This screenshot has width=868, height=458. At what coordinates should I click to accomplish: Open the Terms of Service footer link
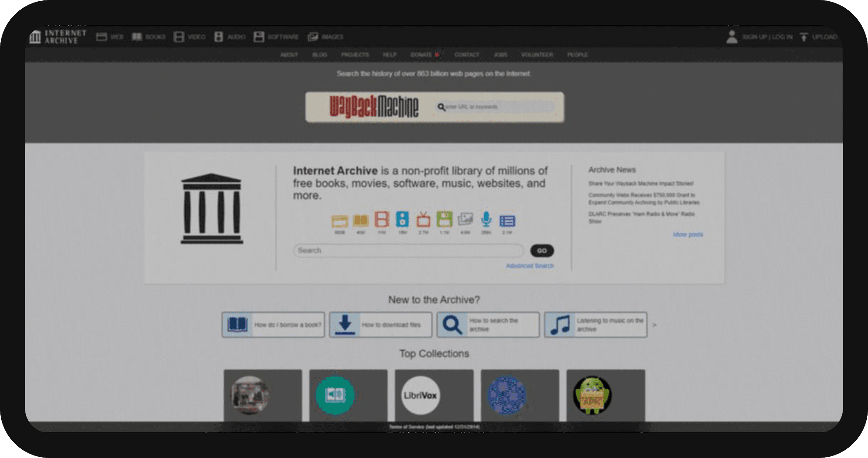click(434, 427)
